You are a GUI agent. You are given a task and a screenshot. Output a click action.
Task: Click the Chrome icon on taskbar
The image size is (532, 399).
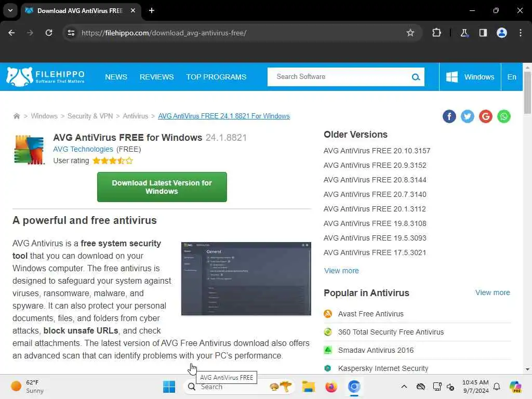[x=354, y=387]
